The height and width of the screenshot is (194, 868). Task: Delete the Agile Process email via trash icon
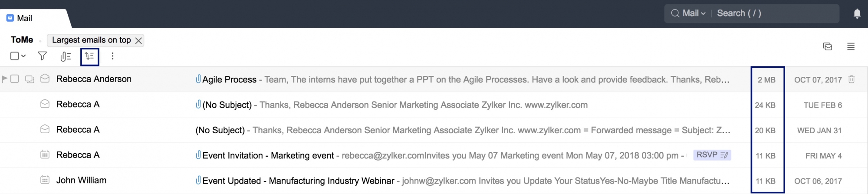pos(852,79)
